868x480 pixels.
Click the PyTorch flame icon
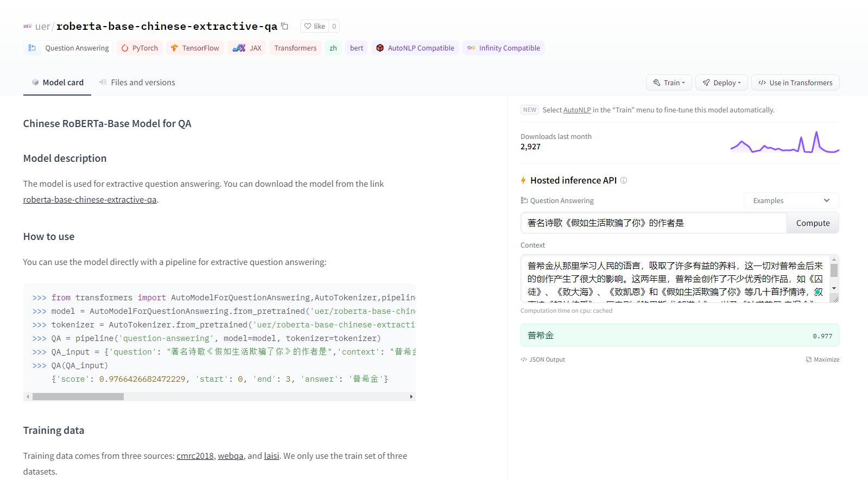125,48
